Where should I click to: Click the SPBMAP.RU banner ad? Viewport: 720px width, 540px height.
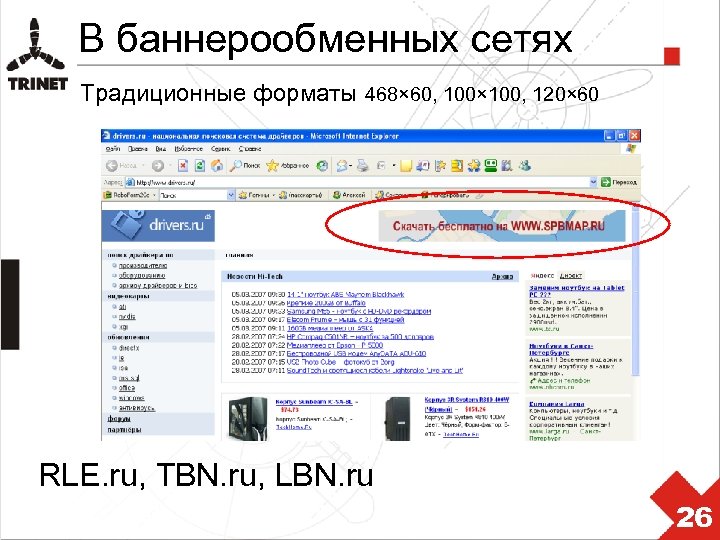(502, 225)
